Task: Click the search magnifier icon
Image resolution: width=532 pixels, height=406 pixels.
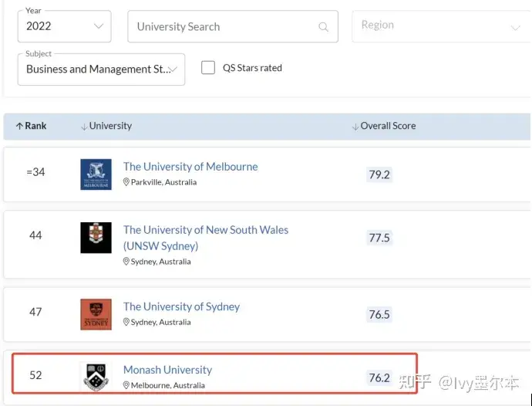Action: pos(323,27)
